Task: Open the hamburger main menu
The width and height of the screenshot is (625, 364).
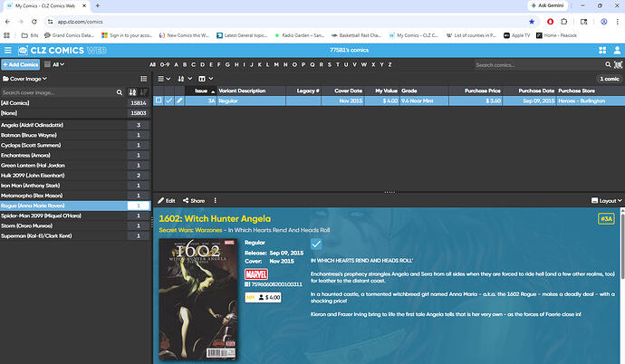Action: [7, 50]
